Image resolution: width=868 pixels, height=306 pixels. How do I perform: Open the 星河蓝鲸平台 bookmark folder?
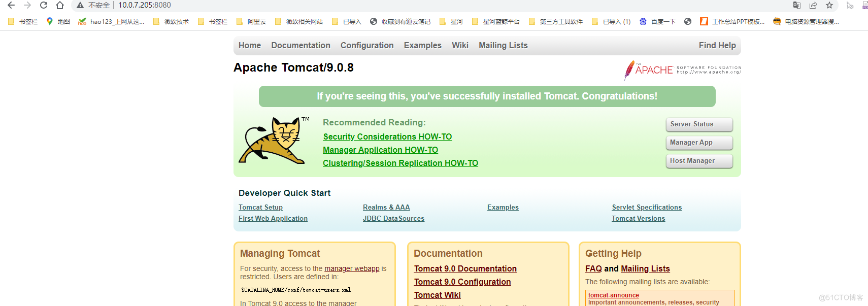tap(496, 21)
